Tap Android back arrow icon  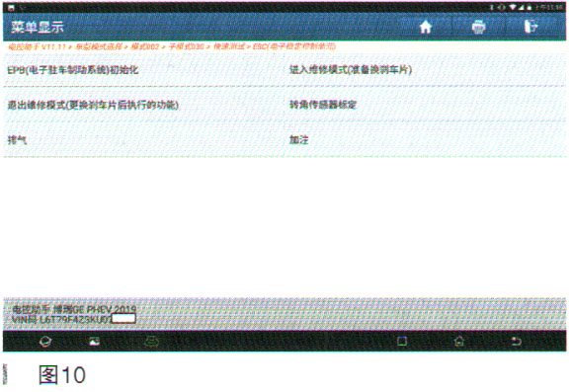pyautogui.click(x=516, y=341)
